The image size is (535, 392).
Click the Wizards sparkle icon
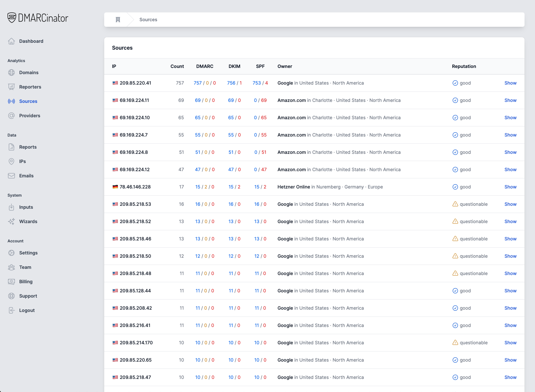11,221
